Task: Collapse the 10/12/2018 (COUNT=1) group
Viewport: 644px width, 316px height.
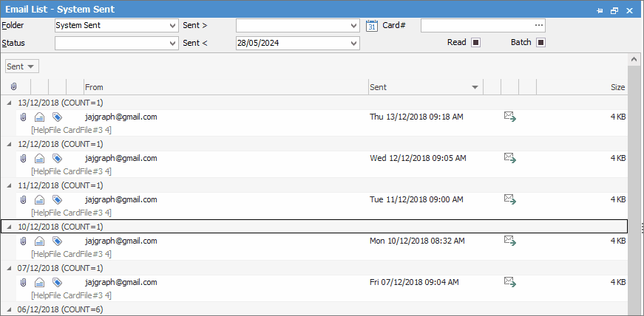Action: 9,227
